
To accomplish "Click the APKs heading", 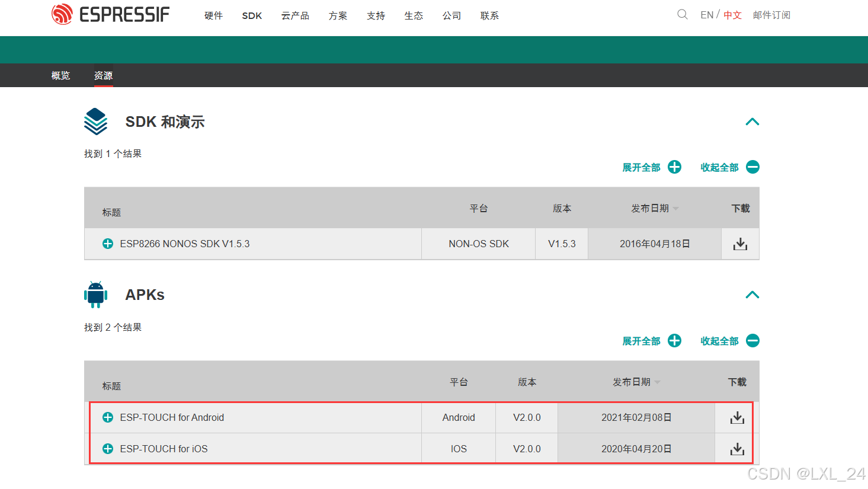I will (x=145, y=295).
